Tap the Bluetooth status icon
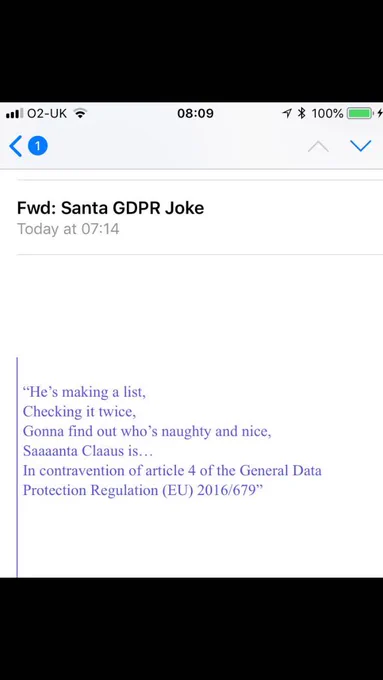The width and height of the screenshot is (383, 680). coord(301,114)
